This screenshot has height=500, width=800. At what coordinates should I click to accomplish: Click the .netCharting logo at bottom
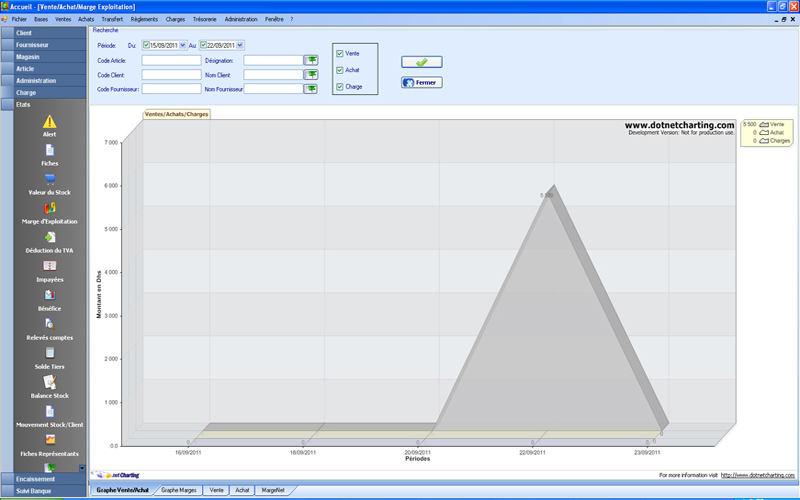pyautogui.click(x=118, y=475)
